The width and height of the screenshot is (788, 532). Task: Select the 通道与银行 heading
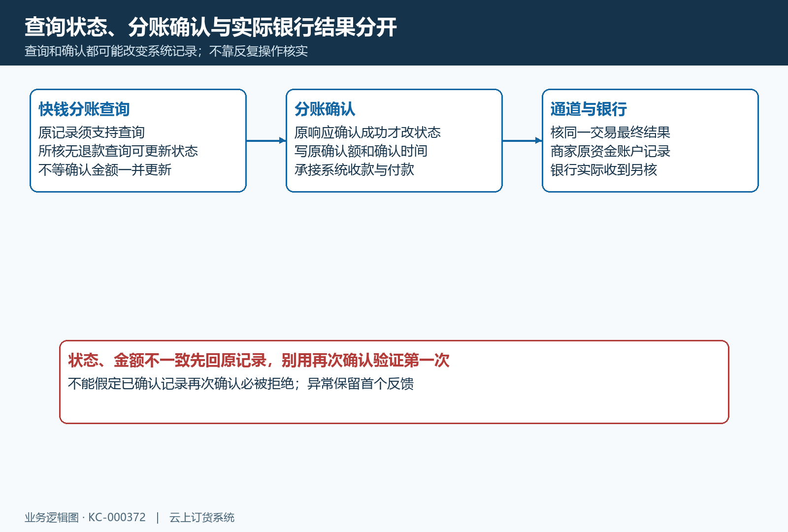click(x=589, y=109)
